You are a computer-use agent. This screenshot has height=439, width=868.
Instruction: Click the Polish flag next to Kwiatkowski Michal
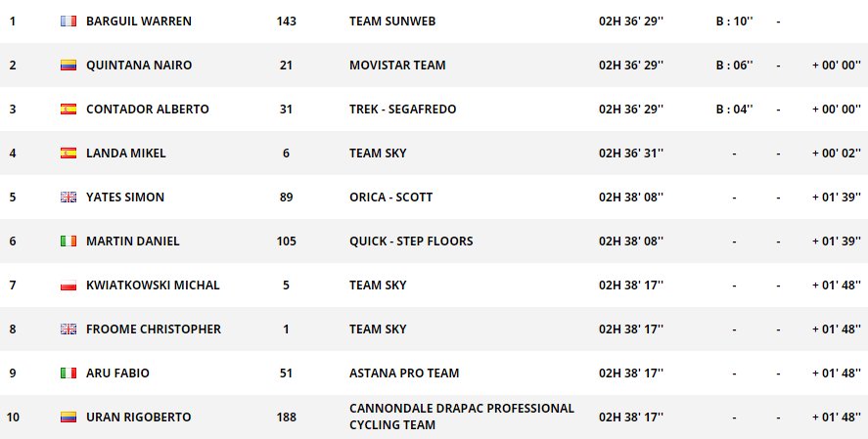click(x=69, y=285)
